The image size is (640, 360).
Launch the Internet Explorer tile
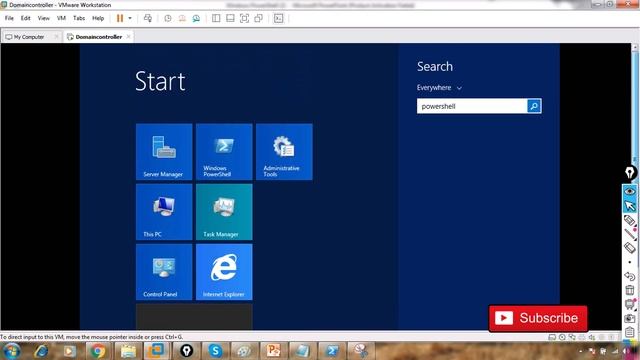[x=224, y=272]
